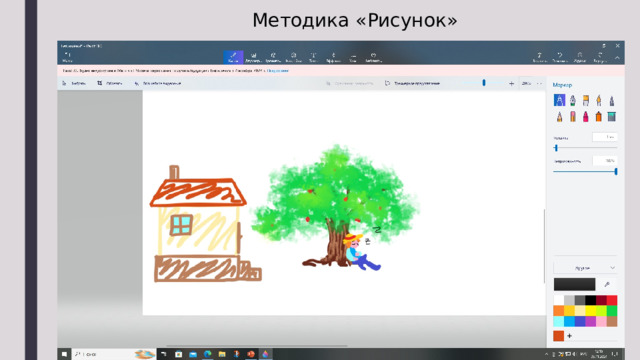Collapse the ribbon with the chevron
The width and height of the screenshot is (640, 360).
(617, 58)
